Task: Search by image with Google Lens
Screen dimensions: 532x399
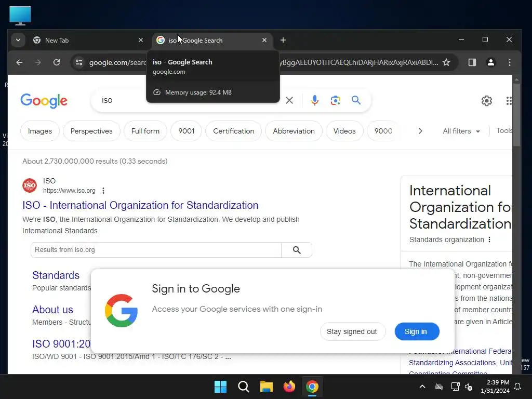Action: 336,100
